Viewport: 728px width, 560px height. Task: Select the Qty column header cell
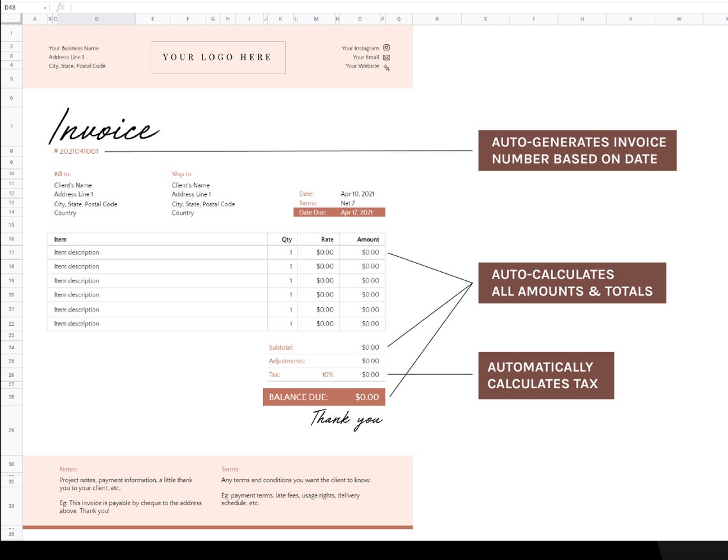click(x=286, y=239)
